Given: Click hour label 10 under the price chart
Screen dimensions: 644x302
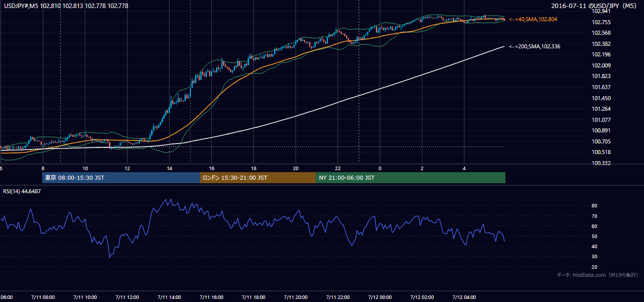Looking at the screenshot, I should pyautogui.click(x=85, y=168).
